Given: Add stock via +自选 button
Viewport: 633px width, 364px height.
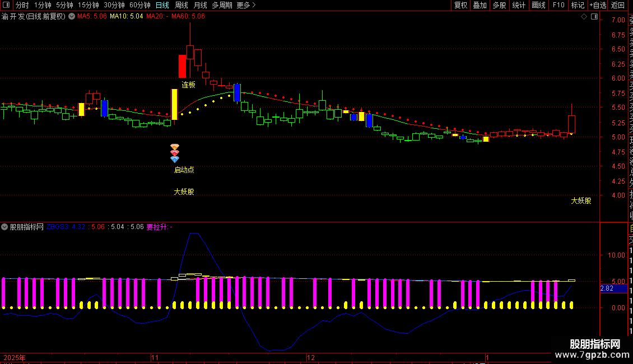Looking at the screenshot, I should point(598,5).
